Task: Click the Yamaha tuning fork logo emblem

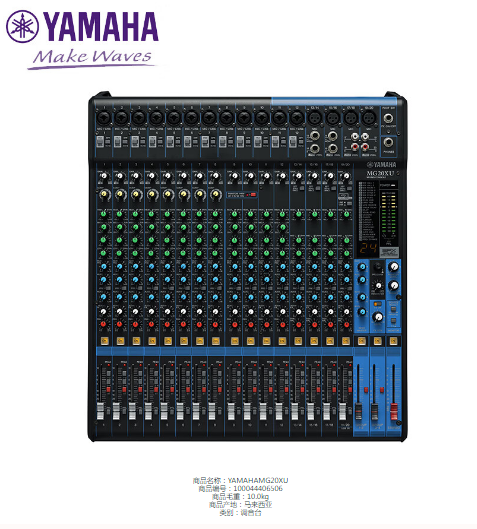Action: [x=22, y=26]
